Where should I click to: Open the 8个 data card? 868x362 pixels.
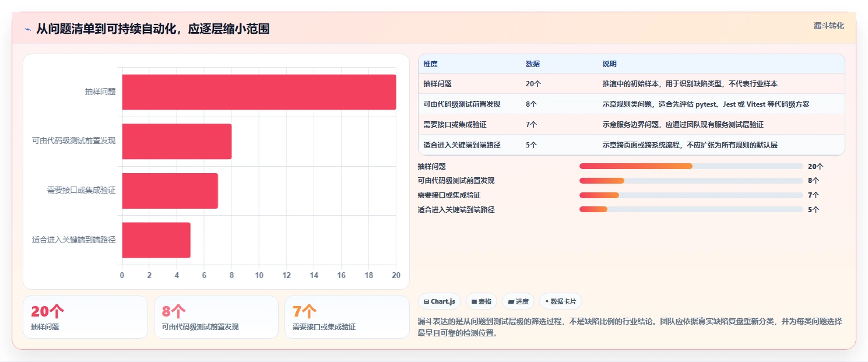point(216,317)
